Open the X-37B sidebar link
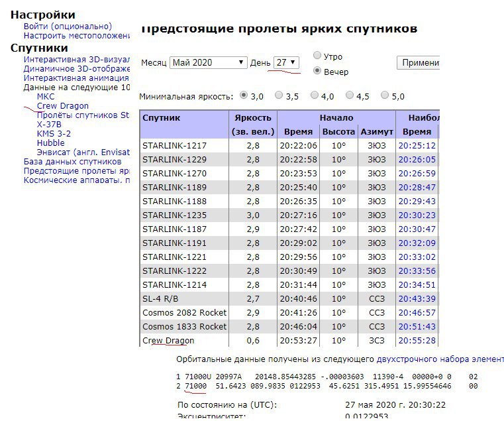The height and width of the screenshot is (421, 504). point(49,124)
